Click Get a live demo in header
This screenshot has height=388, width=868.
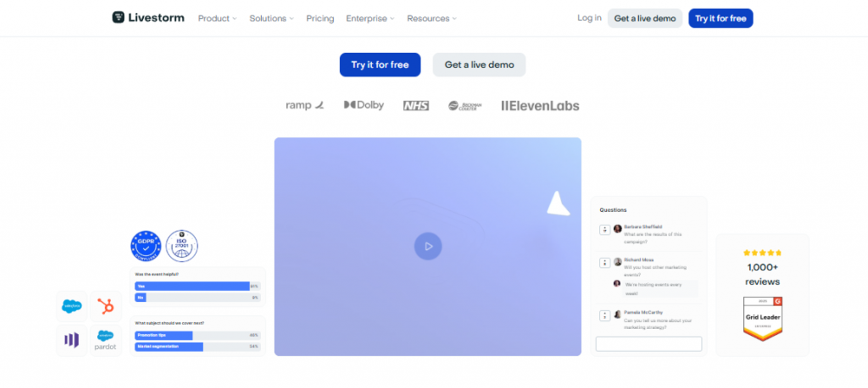tap(645, 19)
